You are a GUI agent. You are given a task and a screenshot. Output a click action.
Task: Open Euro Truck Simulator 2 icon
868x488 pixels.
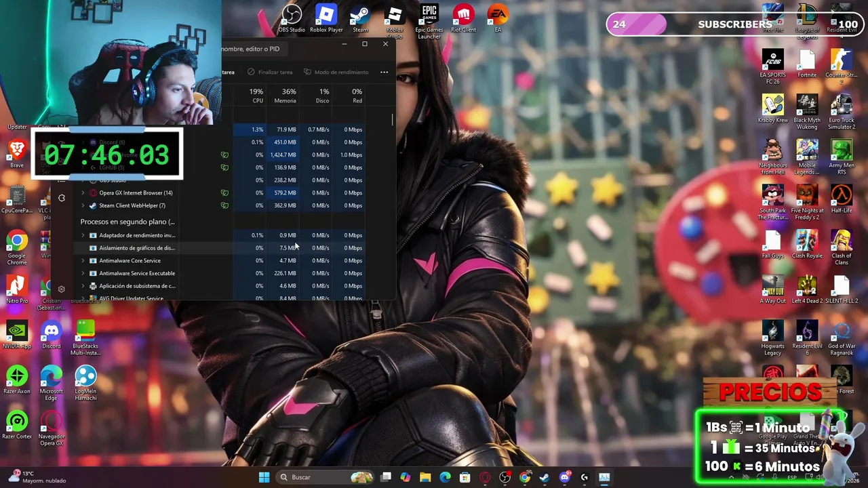click(842, 113)
